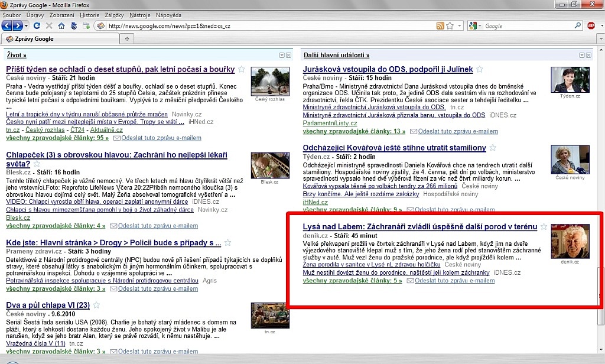The width and height of the screenshot is (605, 364).
Task: Star the Dva a půl chlapa story
Action: coord(96,305)
